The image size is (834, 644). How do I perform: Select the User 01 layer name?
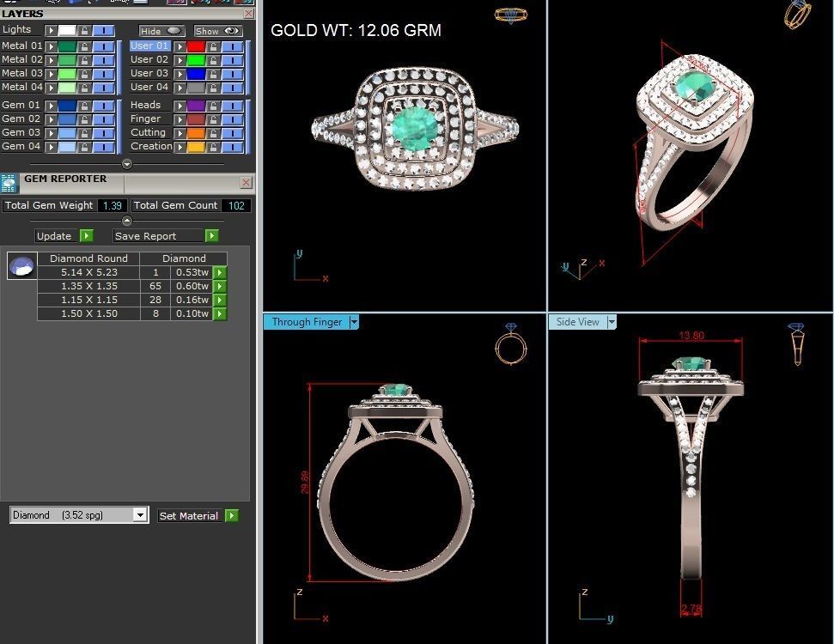point(149,46)
